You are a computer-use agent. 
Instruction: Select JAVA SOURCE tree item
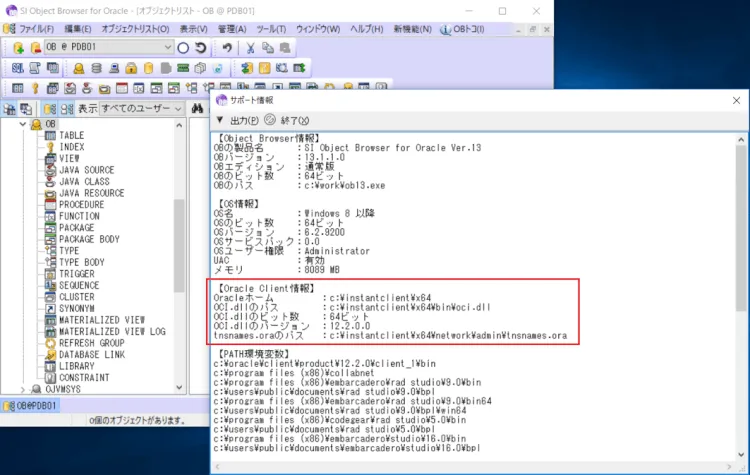point(87,170)
